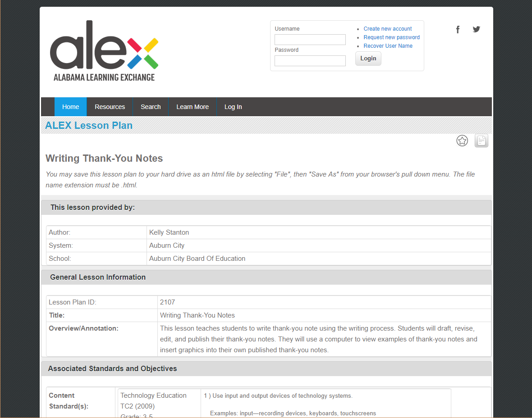Click the document page icon beside the star

pyautogui.click(x=481, y=141)
